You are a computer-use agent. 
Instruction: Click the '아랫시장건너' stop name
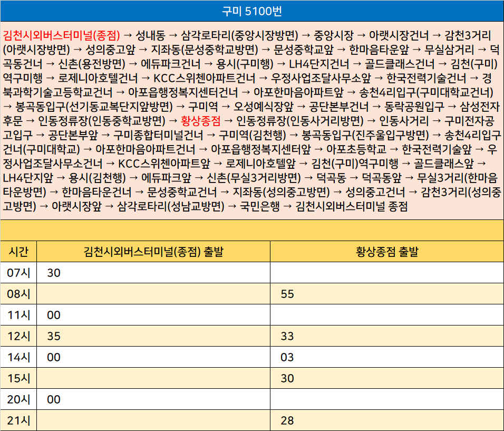[399, 35]
